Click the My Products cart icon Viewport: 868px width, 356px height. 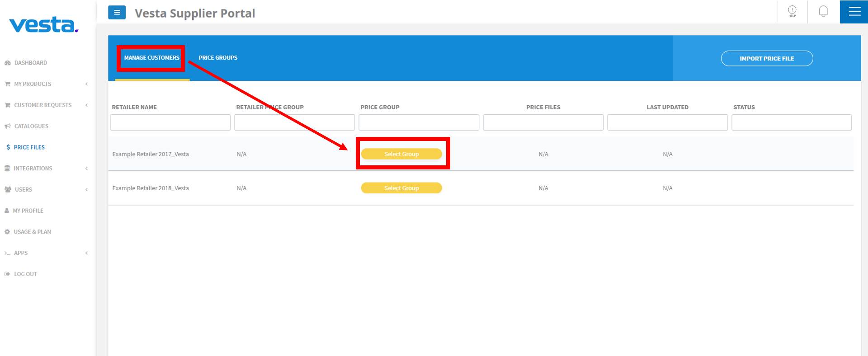(7, 84)
